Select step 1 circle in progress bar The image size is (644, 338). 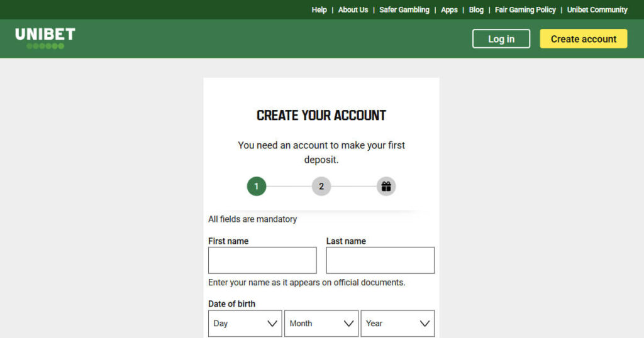[257, 186]
